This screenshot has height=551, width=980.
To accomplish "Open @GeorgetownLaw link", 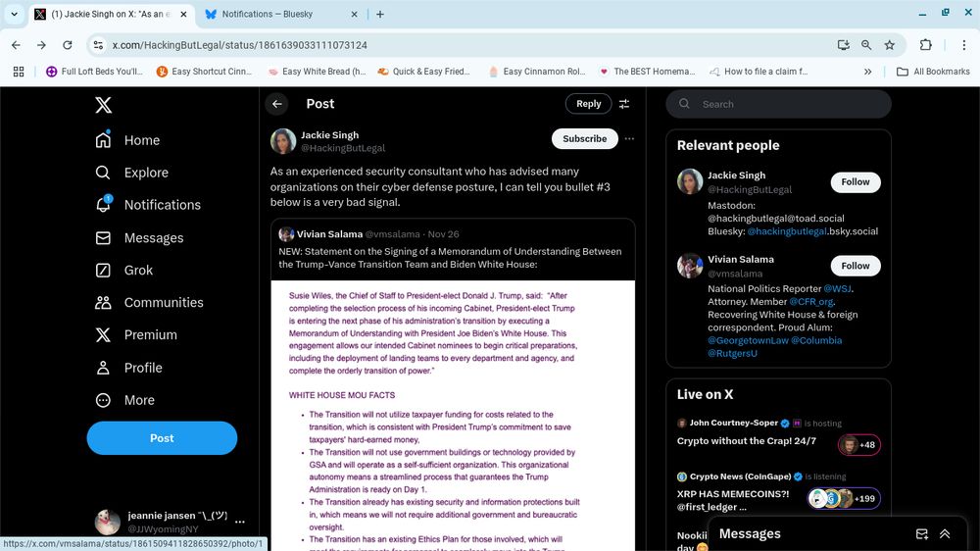I will point(748,340).
